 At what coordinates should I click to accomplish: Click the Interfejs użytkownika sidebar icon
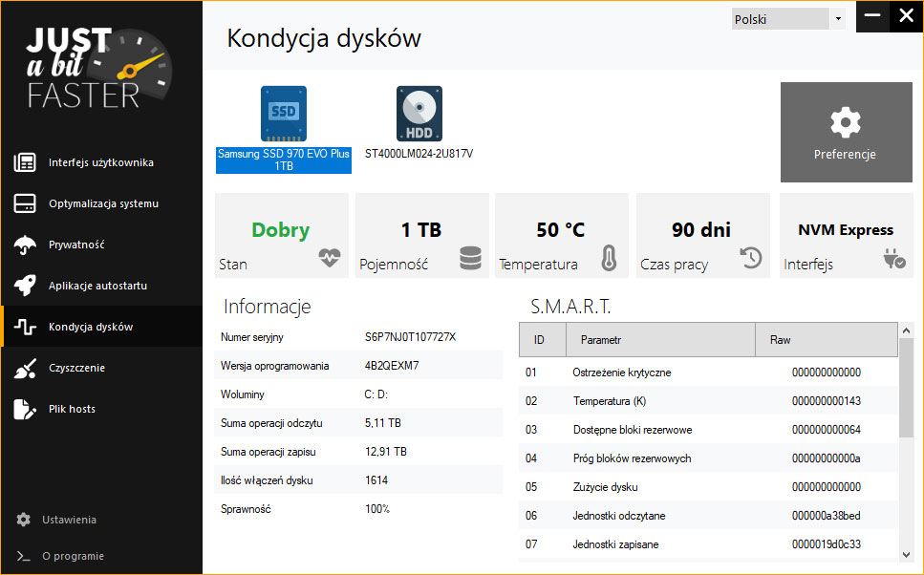[x=25, y=162]
